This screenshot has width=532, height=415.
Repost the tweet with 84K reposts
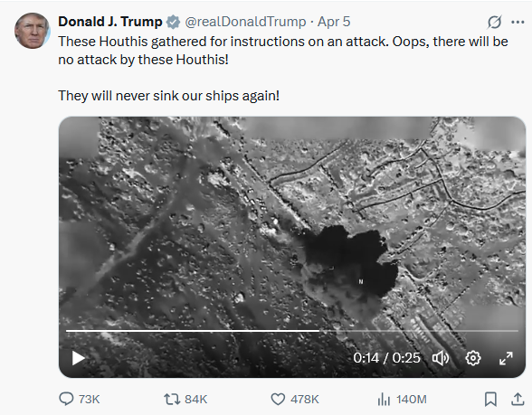pyautogui.click(x=185, y=399)
